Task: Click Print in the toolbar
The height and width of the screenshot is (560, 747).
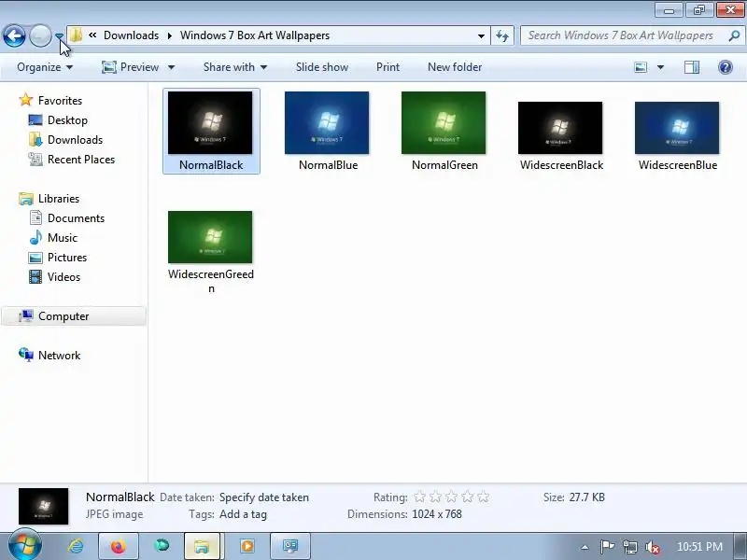Action: 388,67
